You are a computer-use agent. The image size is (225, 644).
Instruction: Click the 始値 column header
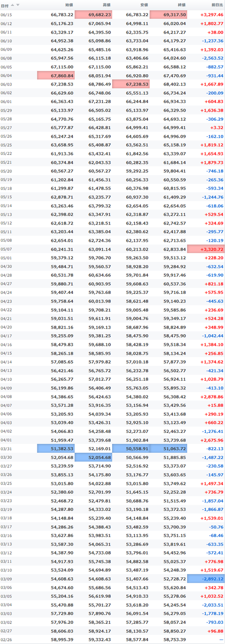(69, 5)
